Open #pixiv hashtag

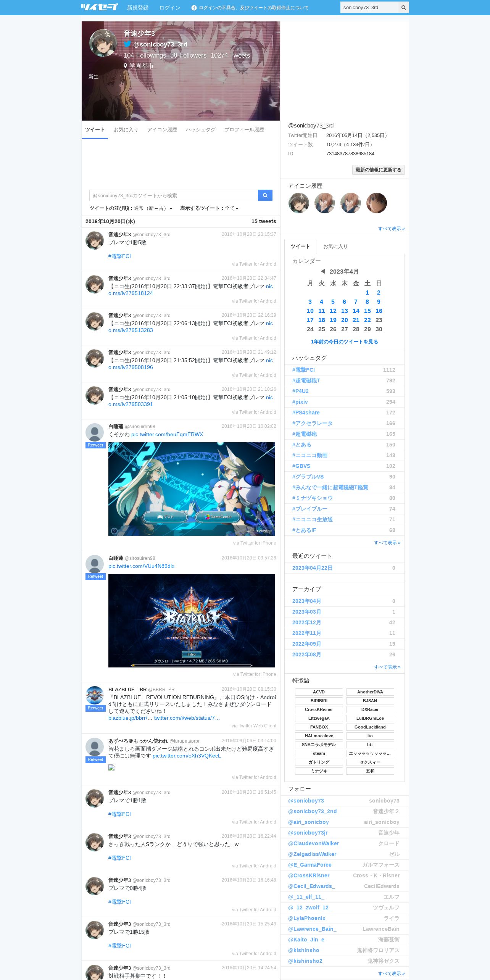(x=300, y=402)
